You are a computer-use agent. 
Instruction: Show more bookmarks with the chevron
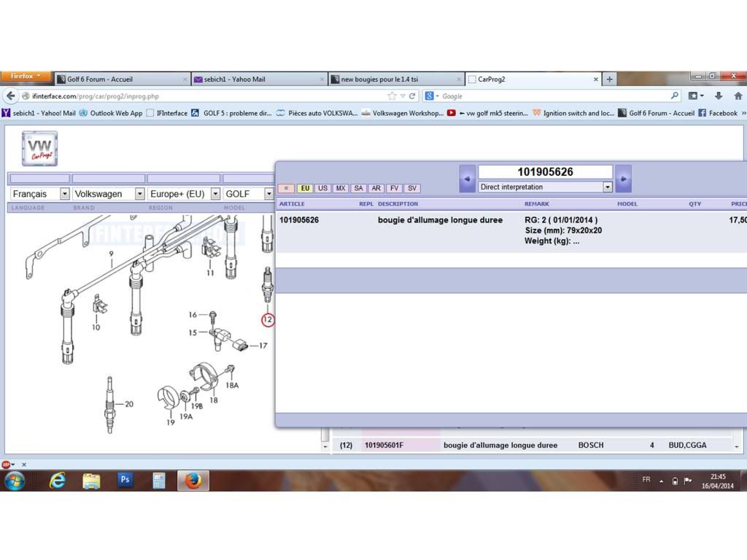[x=743, y=113]
